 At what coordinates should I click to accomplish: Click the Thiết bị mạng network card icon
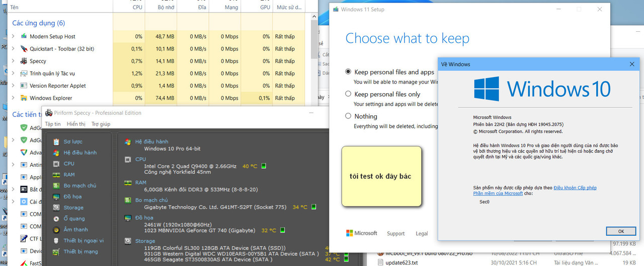click(x=56, y=251)
